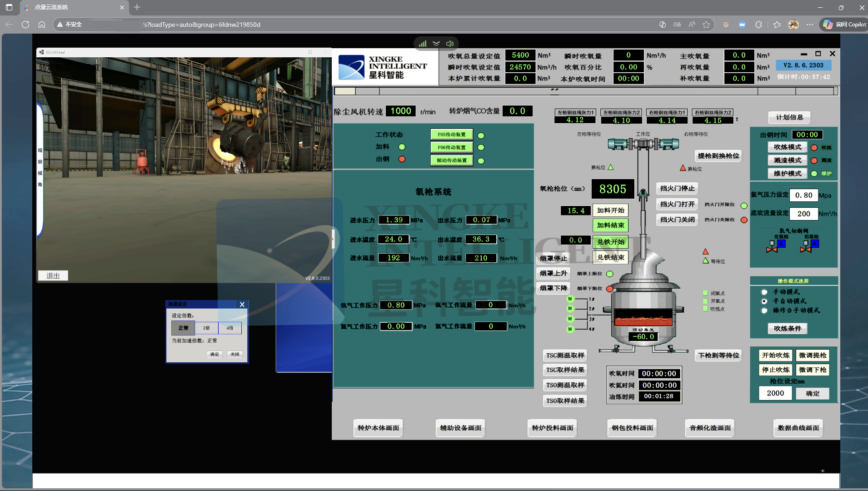This screenshot has width=868, height=491.
Task: Open the 转炉本体画面 screen tab
Action: click(x=379, y=428)
